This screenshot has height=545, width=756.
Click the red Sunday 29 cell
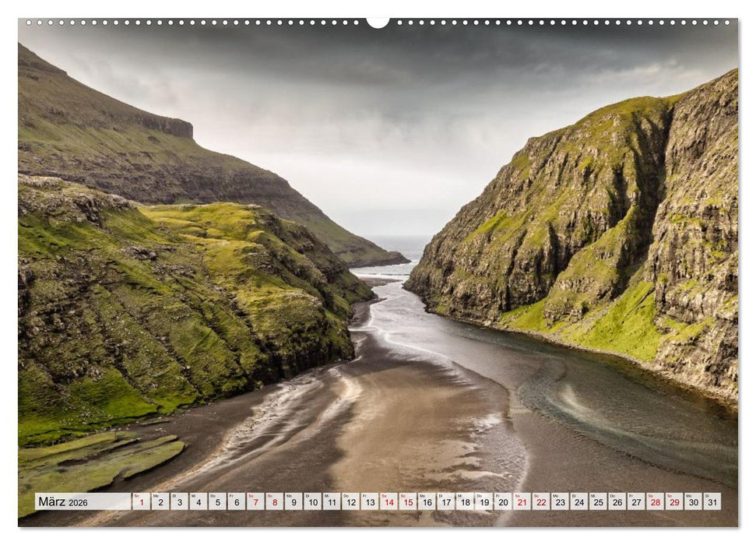(674, 501)
